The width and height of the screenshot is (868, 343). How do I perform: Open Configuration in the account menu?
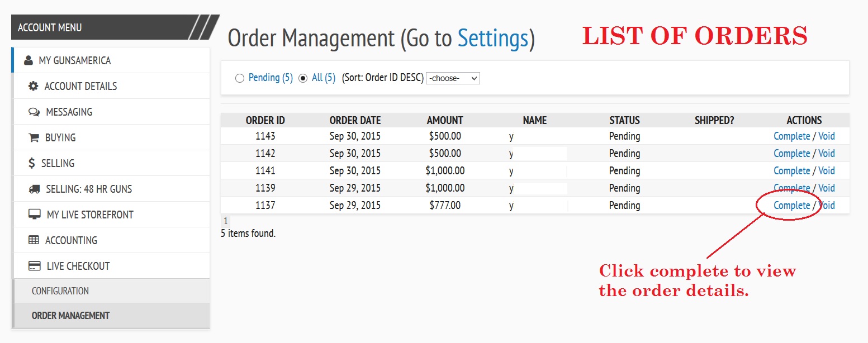coord(60,291)
